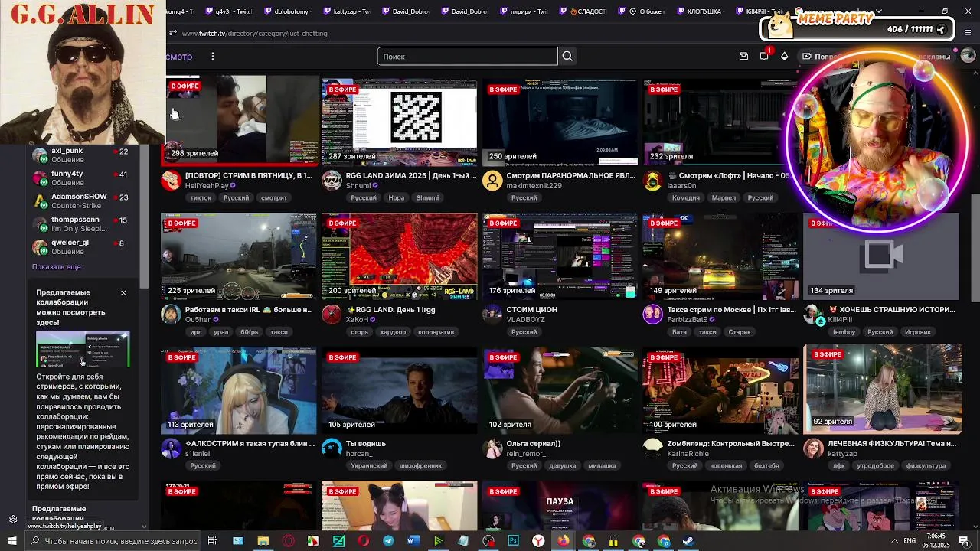Open ЛЕЧЕБНАЯ ФИЗКУЛЬТУРА stream thumbnail, 92 viewers
This screenshot has width=980, height=551.
point(883,389)
